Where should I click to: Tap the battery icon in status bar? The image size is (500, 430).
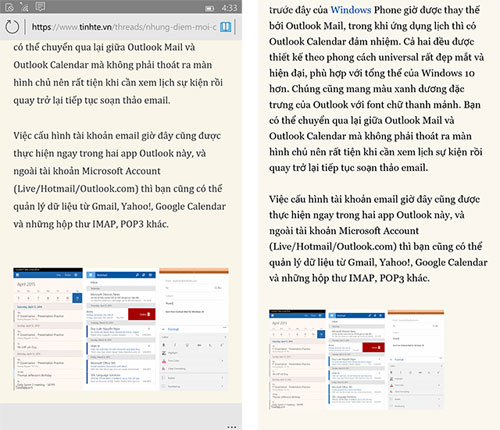pos(209,8)
